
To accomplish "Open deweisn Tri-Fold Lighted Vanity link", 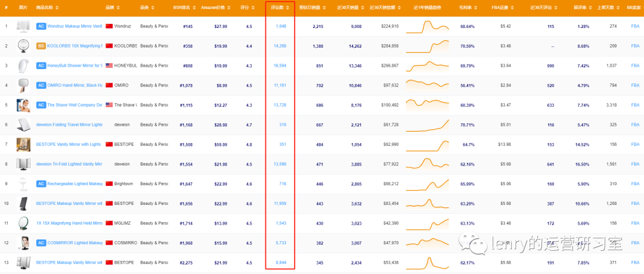I will point(69,164).
